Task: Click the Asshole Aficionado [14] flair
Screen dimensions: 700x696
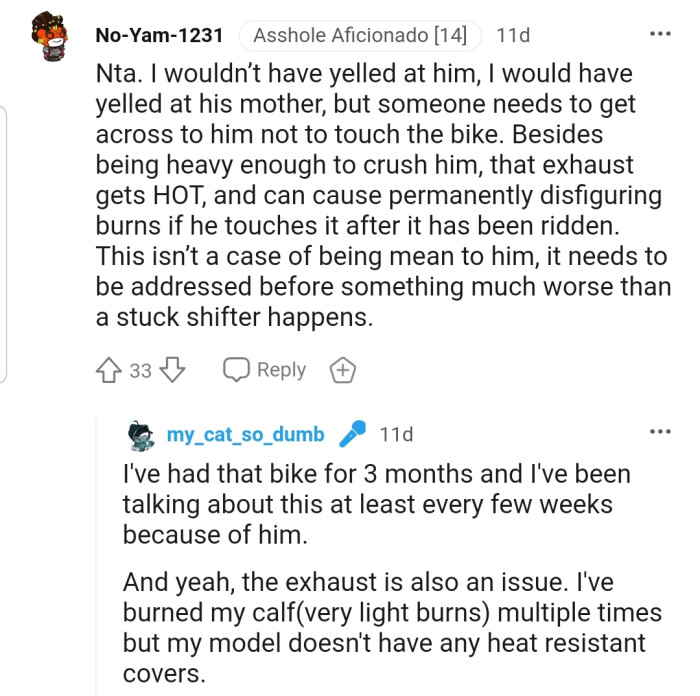Action: [360, 36]
